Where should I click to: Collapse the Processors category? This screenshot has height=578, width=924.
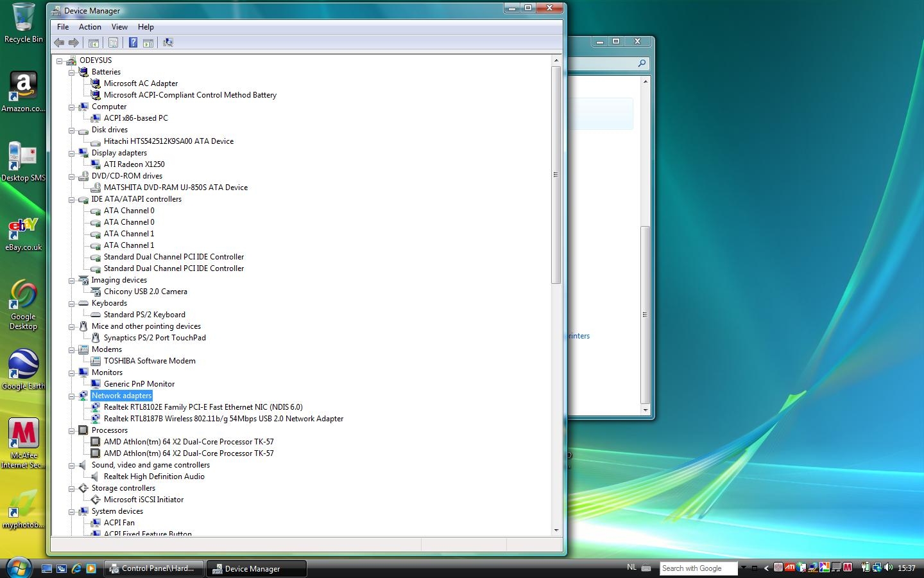point(72,431)
